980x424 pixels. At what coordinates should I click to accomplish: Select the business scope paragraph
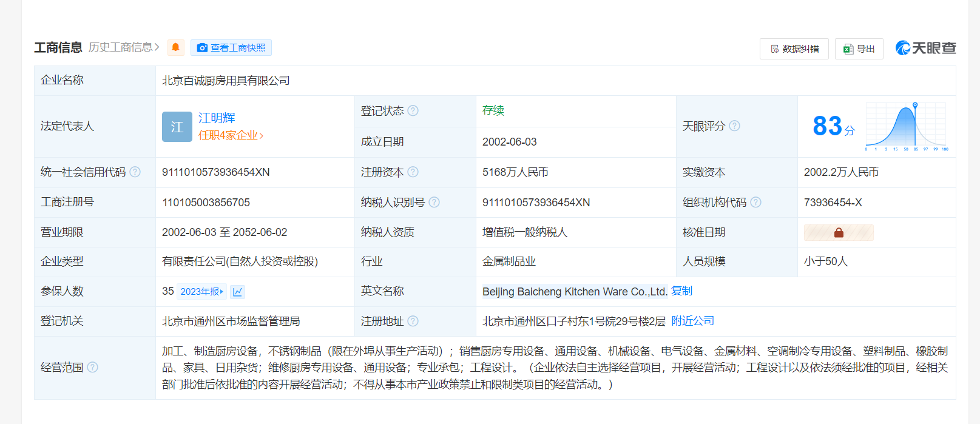tap(555, 368)
